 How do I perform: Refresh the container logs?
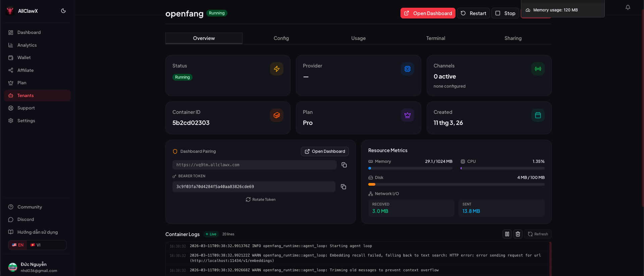pos(538,234)
